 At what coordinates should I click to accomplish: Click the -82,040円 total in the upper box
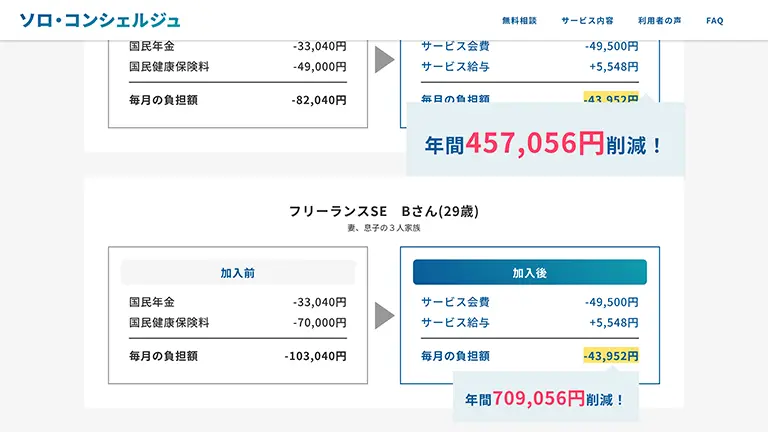click(319, 100)
